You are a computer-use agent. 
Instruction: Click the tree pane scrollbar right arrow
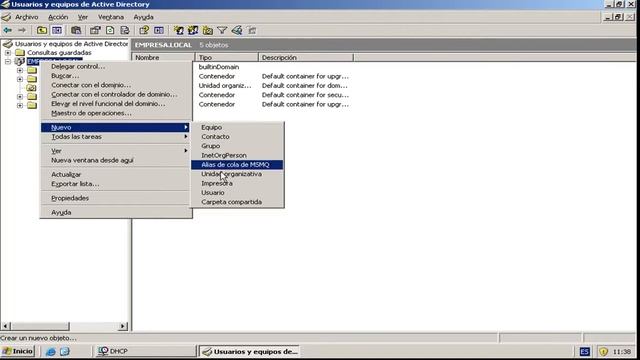[123, 326]
